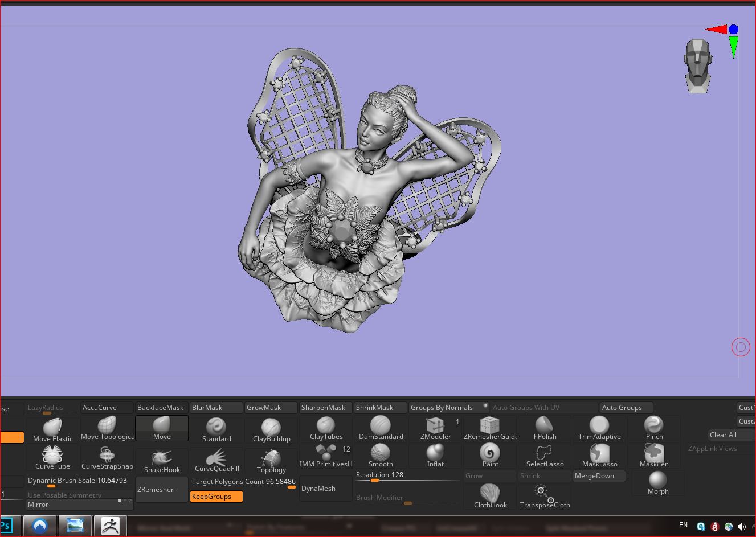Activate the MaskLasso tool
756x537 pixels.
click(x=599, y=456)
